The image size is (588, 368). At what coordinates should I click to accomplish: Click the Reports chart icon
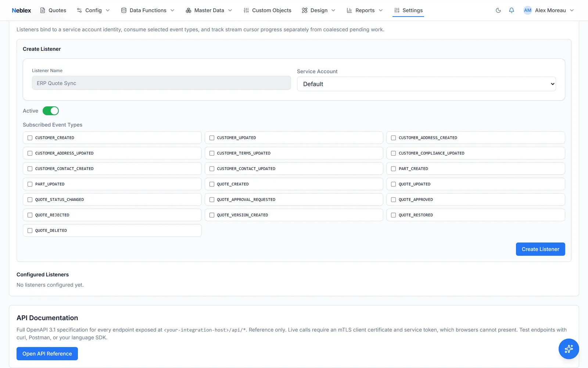pos(349,10)
